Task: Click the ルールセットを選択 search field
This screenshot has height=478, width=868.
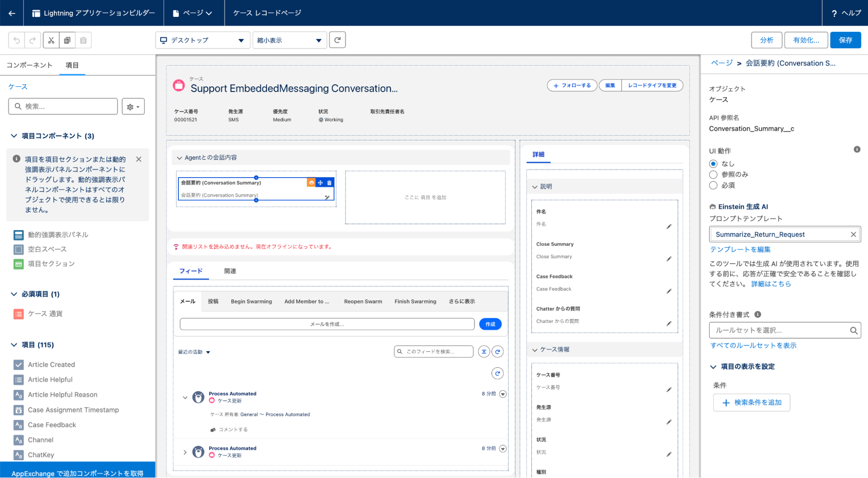Action: [x=785, y=330]
